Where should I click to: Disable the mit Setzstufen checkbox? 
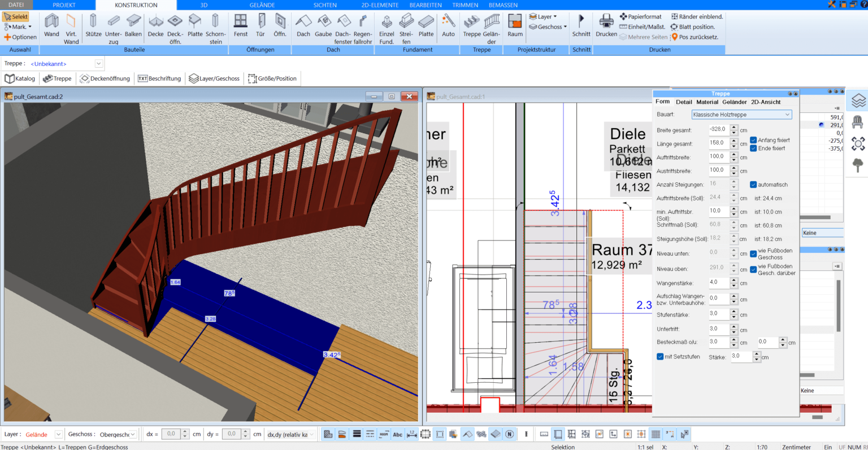[660, 357]
